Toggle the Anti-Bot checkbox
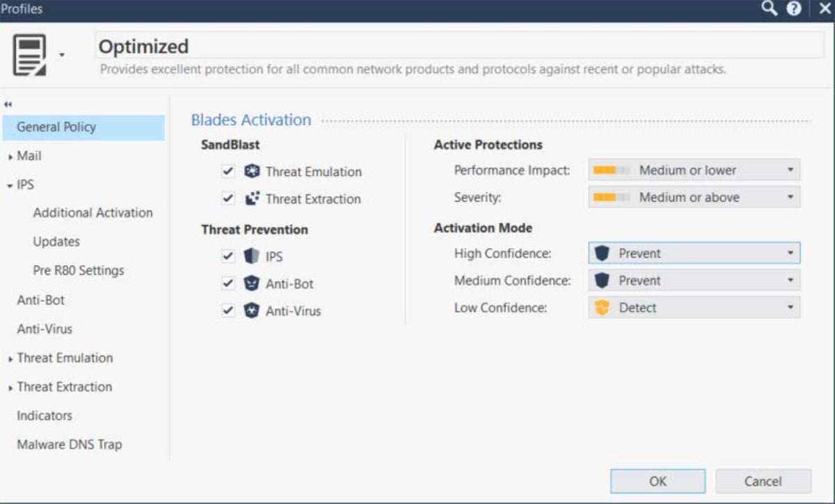Image resolution: width=835 pixels, height=504 pixels. click(228, 284)
